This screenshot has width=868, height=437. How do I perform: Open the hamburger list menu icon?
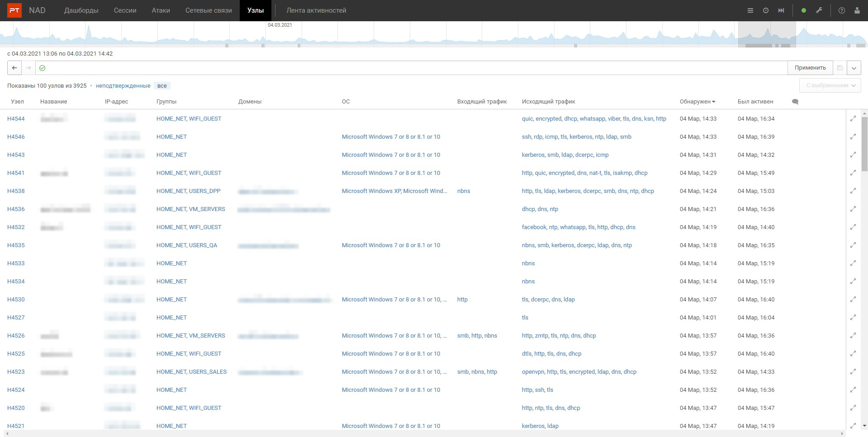[750, 10]
